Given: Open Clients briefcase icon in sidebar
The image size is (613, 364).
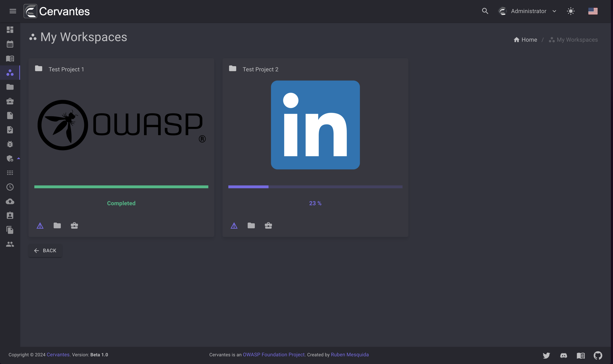Looking at the screenshot, I should (10, 101).
